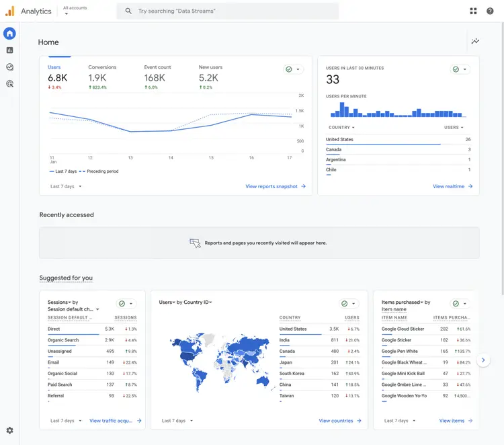This screenshot has width=504, height=445.
Task: Select Chile row in realtime table
Action: tap(398, 171)
